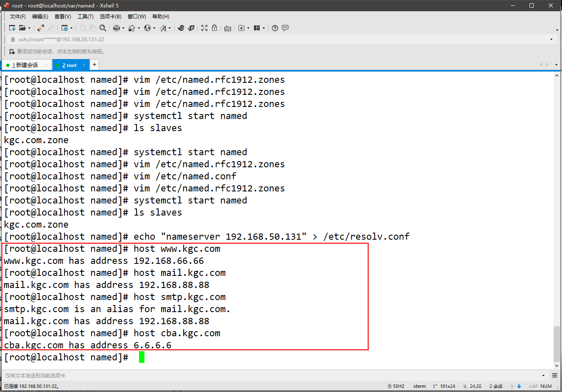Expand the file transfer dropdown arrow

[x=139, y=28]
